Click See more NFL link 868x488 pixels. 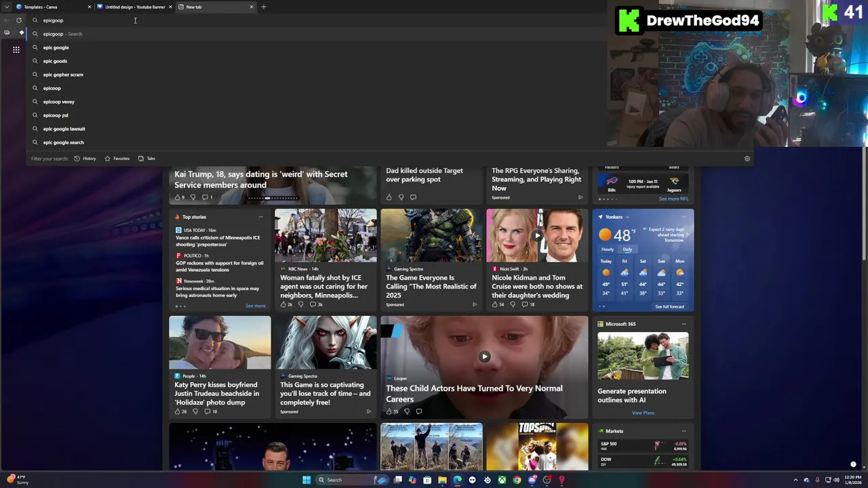673,199
